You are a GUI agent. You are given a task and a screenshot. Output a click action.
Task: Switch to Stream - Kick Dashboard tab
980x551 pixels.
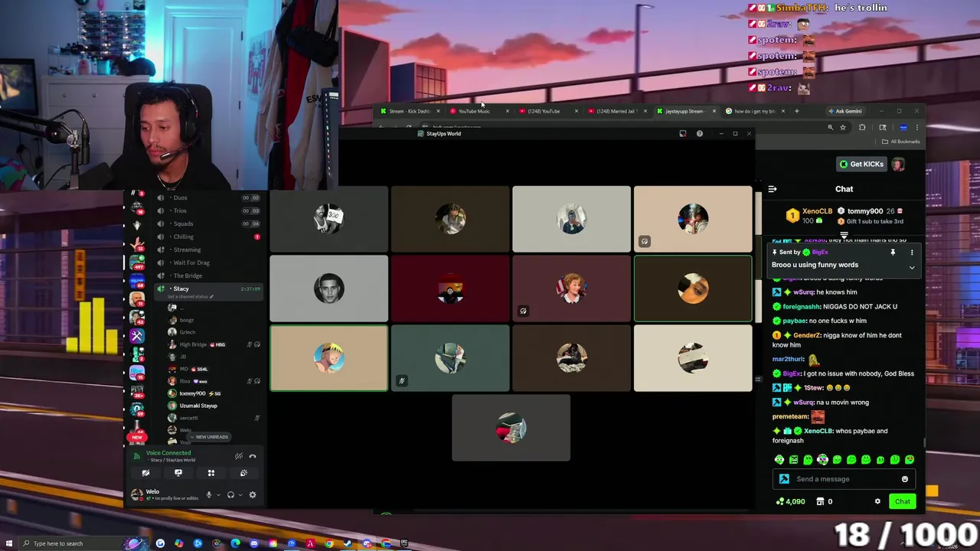click(410, 111)
